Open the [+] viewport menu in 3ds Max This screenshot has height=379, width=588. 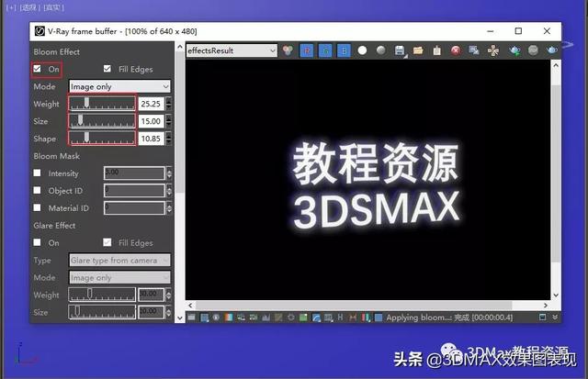point(11,7)
